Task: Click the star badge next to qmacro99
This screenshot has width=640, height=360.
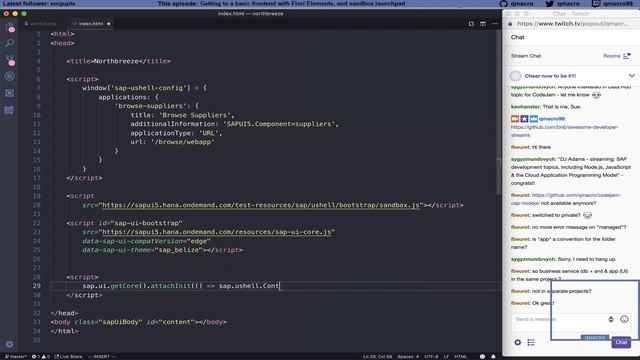Action: click(x=524, y=119)
